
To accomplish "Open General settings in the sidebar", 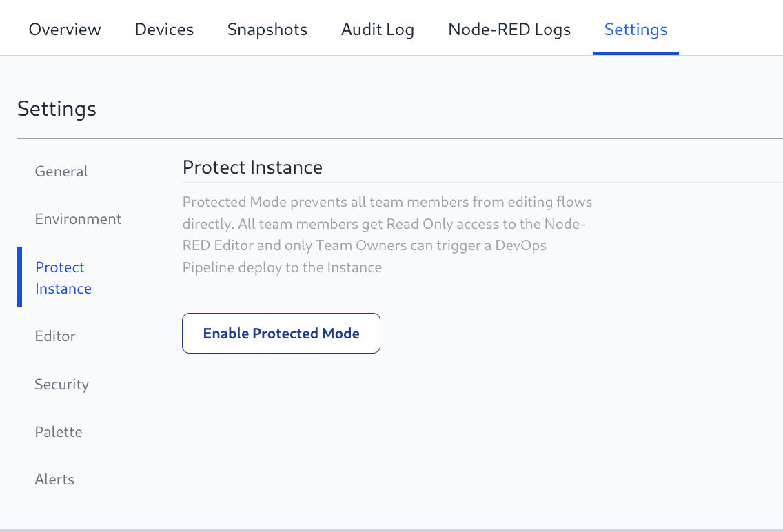I will [61, 172].
